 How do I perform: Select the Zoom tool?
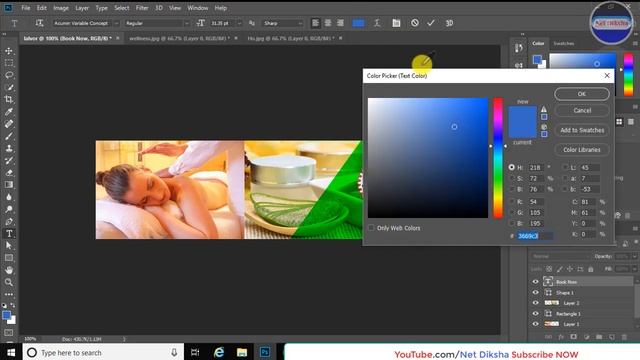point(9,282)
